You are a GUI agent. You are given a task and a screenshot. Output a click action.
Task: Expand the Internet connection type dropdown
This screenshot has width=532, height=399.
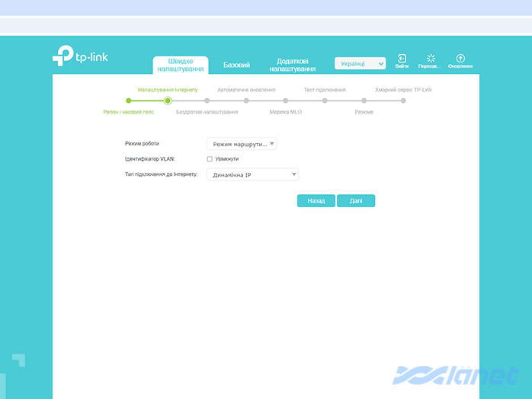point(252,174)
